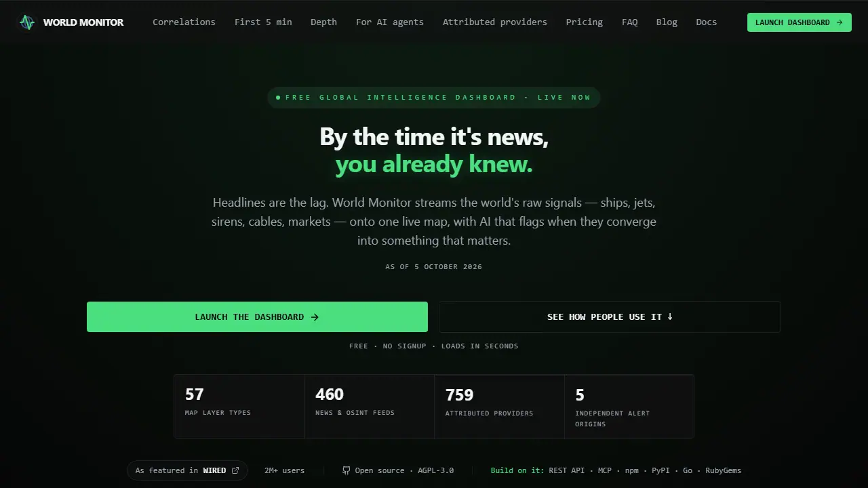Click the 759 ATTRIBUTED PROVIDERS stat
Screen dimensions: 868x488
(x=500, y=406)
